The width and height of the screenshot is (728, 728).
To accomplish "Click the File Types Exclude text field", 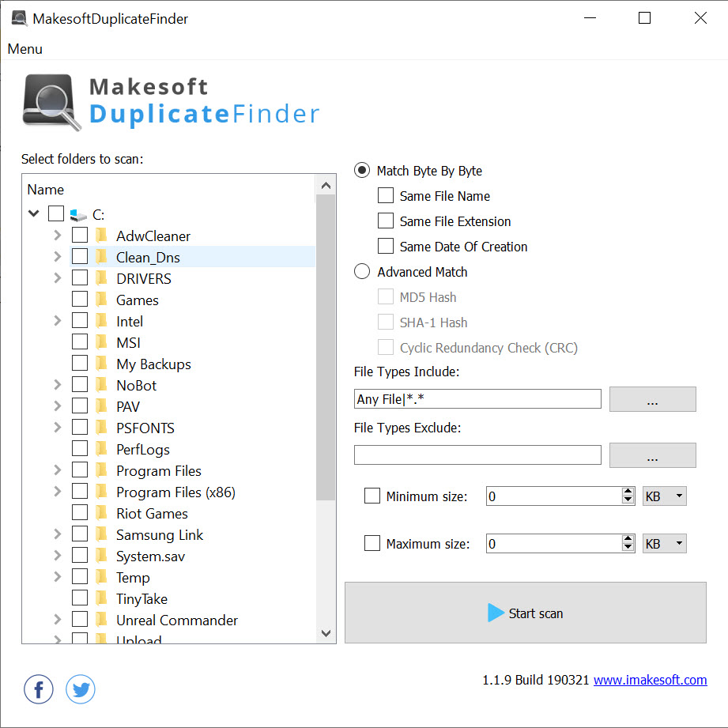I will (x=477, y=455).
